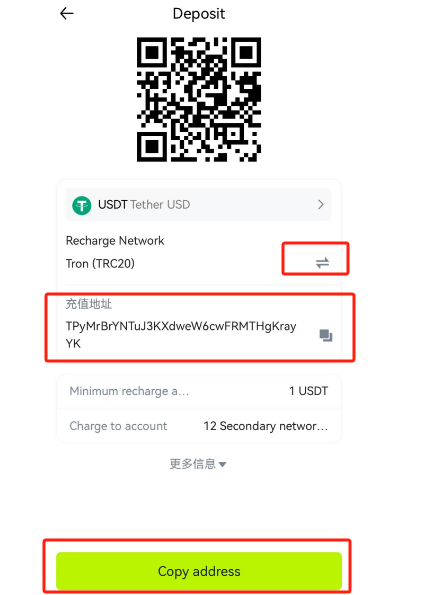Open the USDT Tether USD coin selector

point(198,205)
